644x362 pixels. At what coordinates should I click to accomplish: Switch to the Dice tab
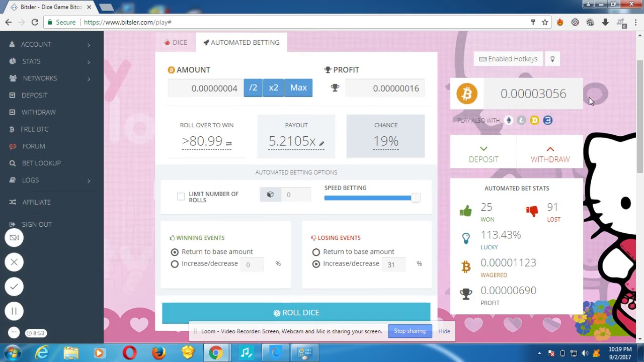point(176,42)
